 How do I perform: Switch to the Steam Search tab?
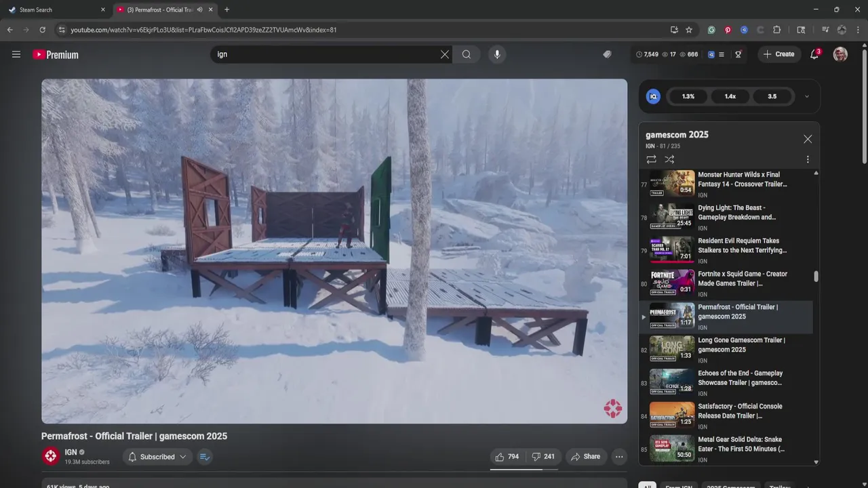(53, 9)
